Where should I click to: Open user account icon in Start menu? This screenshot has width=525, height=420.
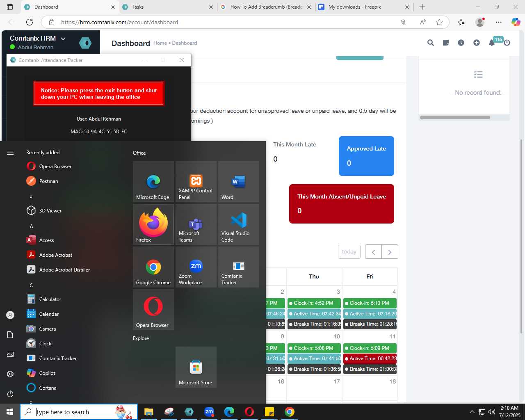click(10, 315)
